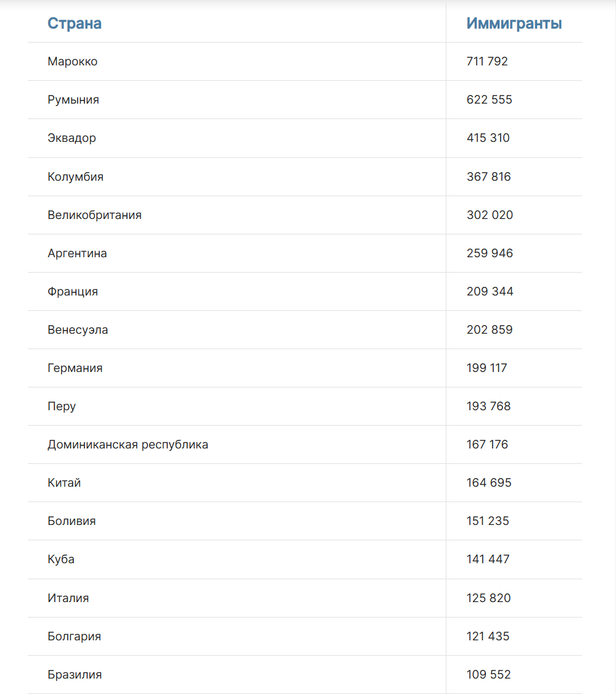Select the Перу row label
This screenshot has height=694, width=616.
[x=62, y=407]
